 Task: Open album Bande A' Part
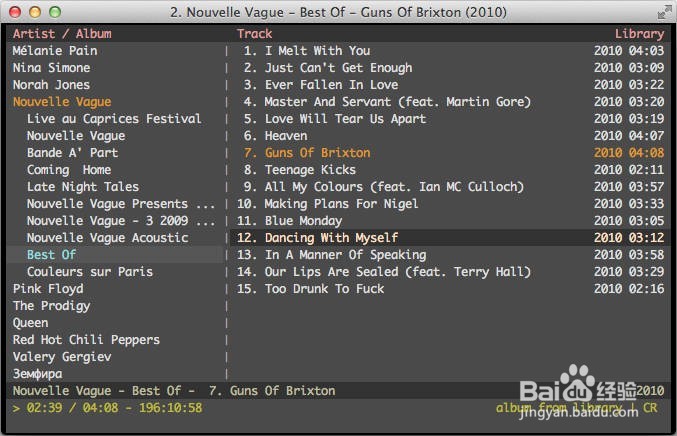(x=72, y=153)
